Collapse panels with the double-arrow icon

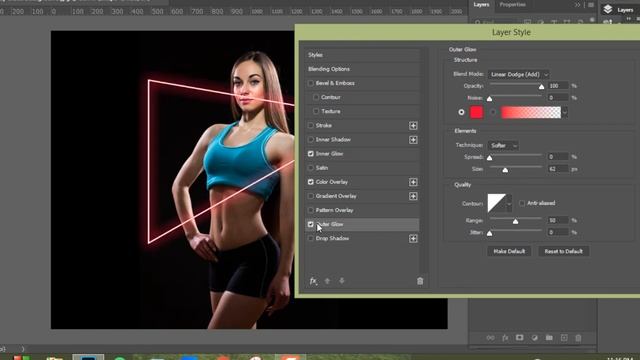coord(577,5)
